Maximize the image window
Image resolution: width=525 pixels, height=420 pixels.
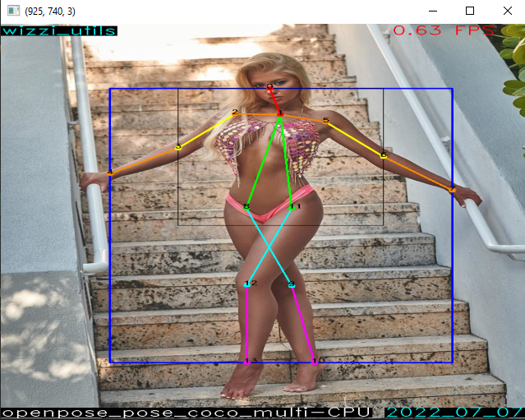[470, 11]
